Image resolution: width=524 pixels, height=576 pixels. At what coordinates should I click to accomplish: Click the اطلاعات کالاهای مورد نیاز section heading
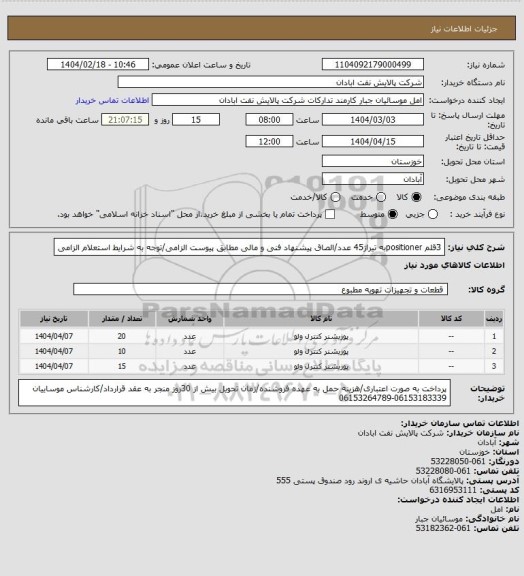(x=455, y=265)
